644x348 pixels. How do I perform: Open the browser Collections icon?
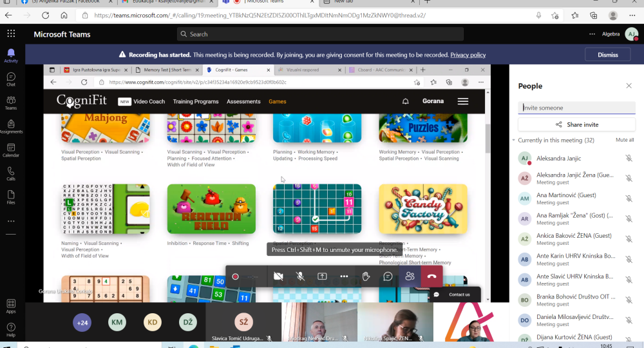pyautogui.click(x=594, y=15)
